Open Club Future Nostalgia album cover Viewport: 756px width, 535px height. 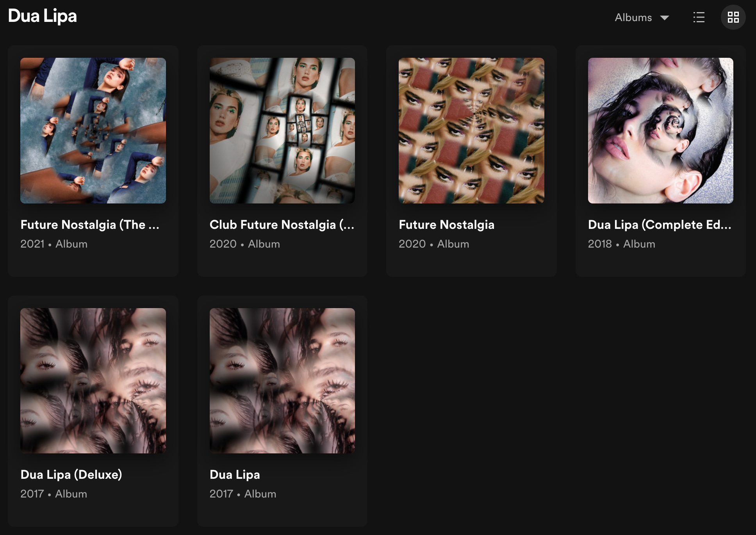pos(282,130)
